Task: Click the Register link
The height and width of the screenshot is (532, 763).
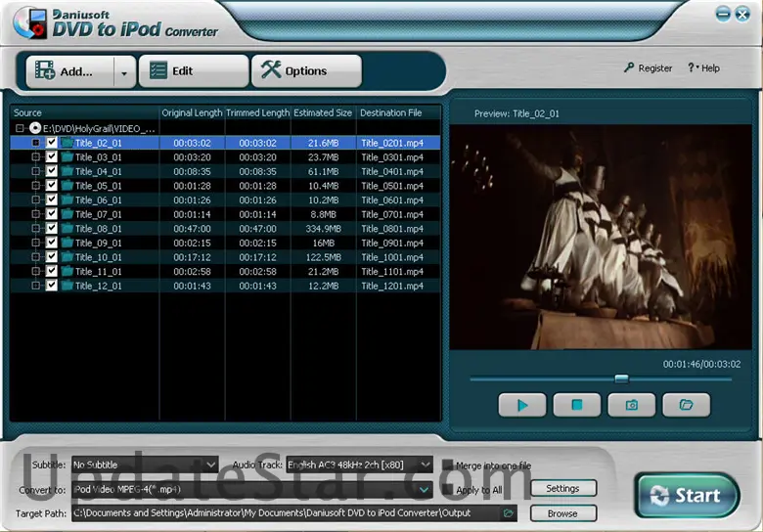Action: tap(649, 68)
